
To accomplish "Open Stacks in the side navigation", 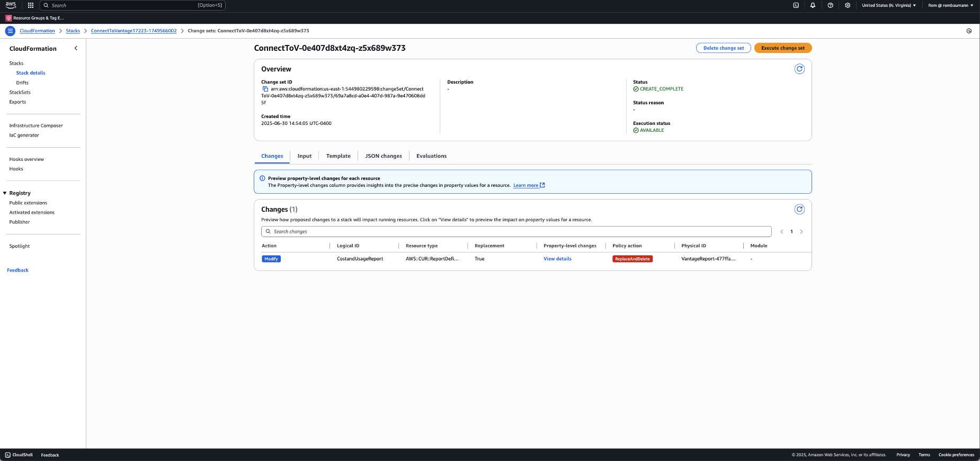I will 16,64.
